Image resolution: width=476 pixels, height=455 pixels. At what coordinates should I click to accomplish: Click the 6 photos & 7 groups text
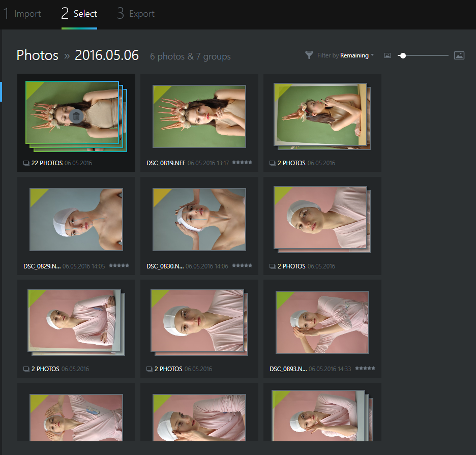tap(190, 56)
